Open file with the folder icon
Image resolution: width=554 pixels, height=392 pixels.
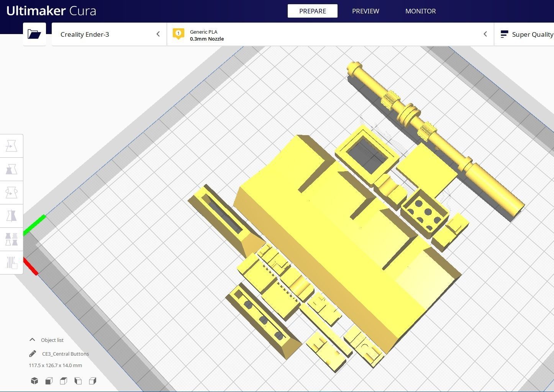pyautogui.click(x=34, y=34)
